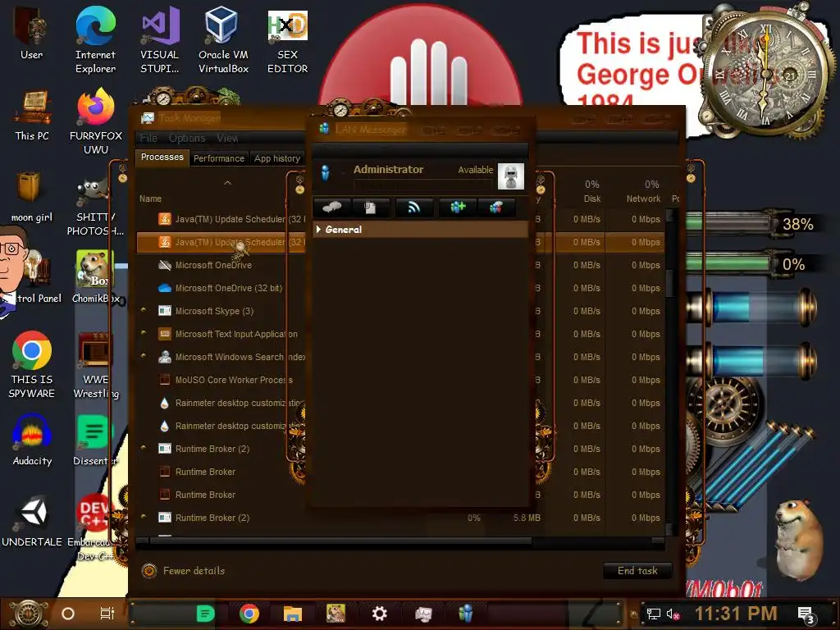840x630 pixels.
Task: Click the Available status label
Action: click(475, 170)
